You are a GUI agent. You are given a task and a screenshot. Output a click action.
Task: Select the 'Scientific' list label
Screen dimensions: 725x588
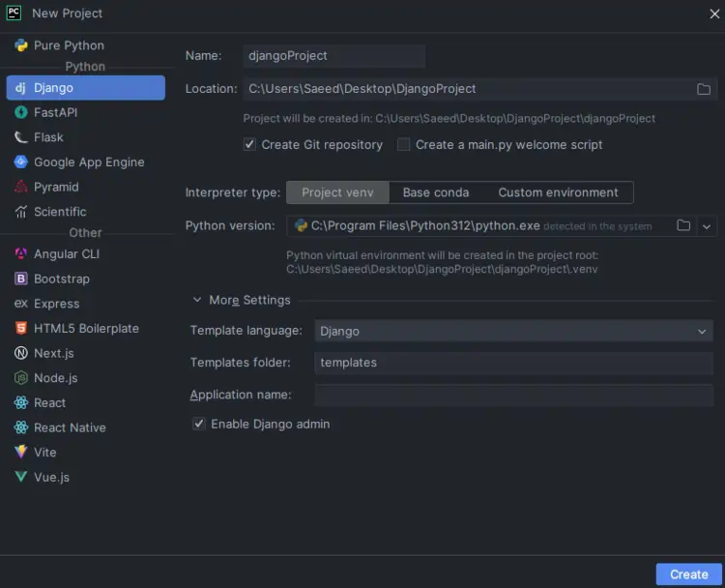(x=60, y=212)
